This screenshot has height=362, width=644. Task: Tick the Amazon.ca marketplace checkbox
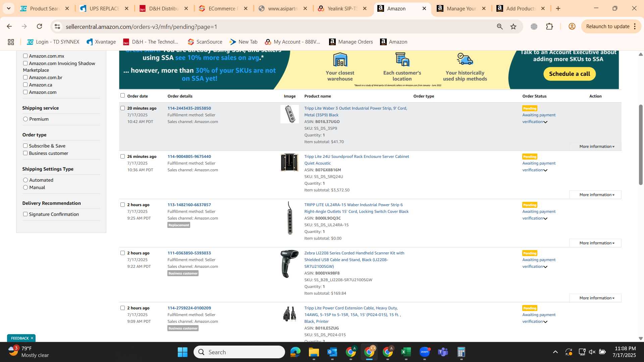point(25,85)
